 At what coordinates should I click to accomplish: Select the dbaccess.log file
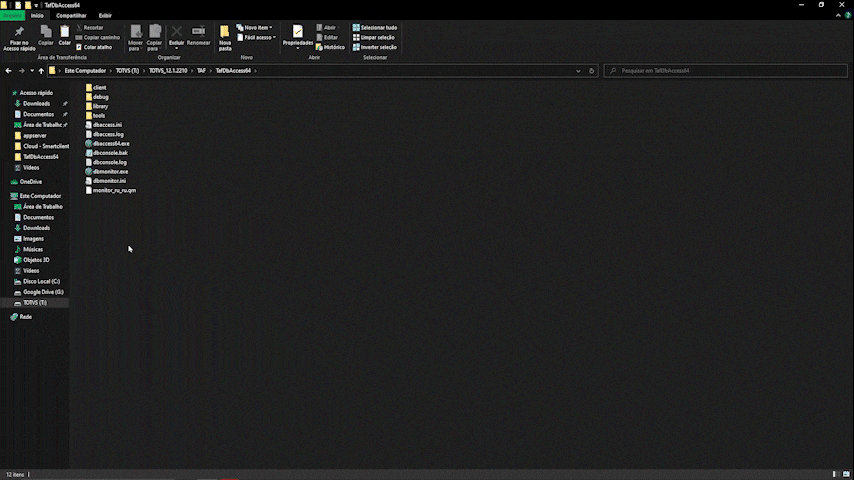(x=105, y=134)
